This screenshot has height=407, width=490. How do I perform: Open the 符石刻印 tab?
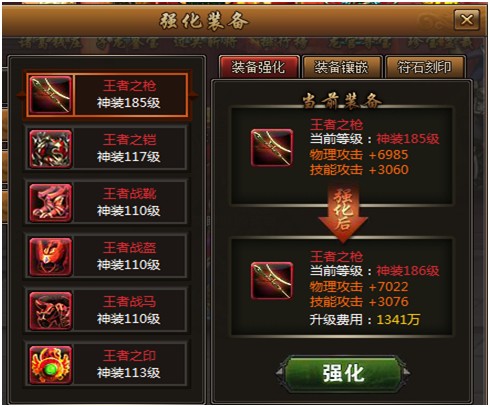[x=425, y=67]
